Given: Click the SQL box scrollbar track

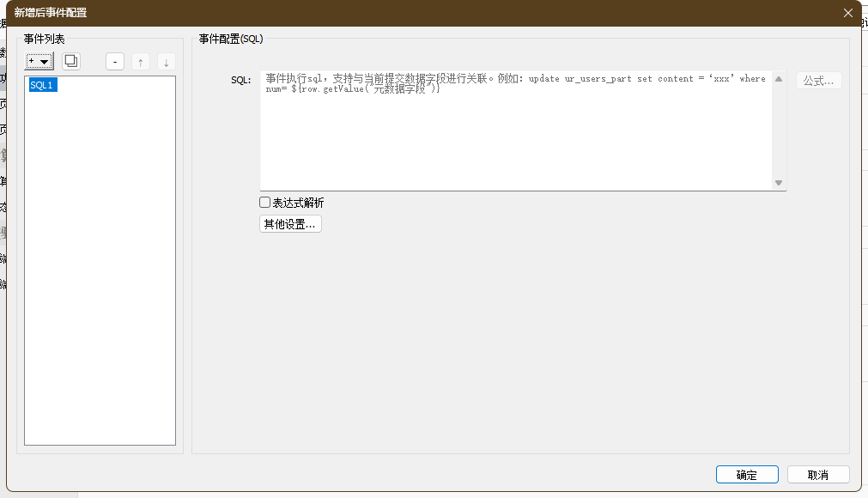Looking at the screenshot, I should [x=779, y=131].
